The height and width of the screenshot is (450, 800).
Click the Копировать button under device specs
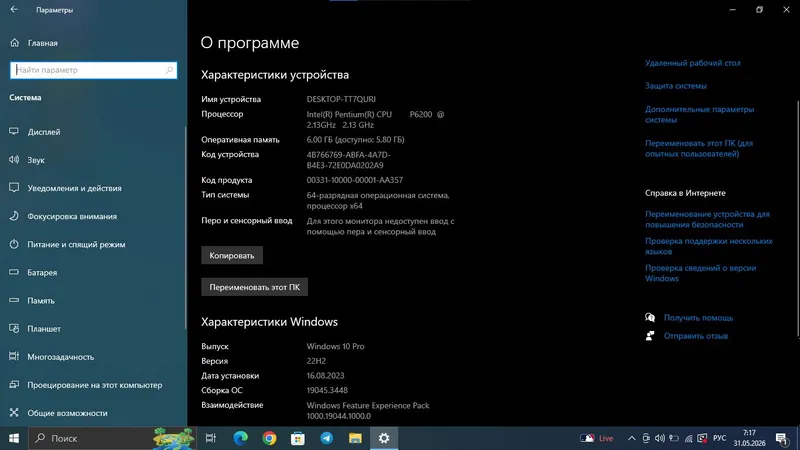click(x=232, y=255)
